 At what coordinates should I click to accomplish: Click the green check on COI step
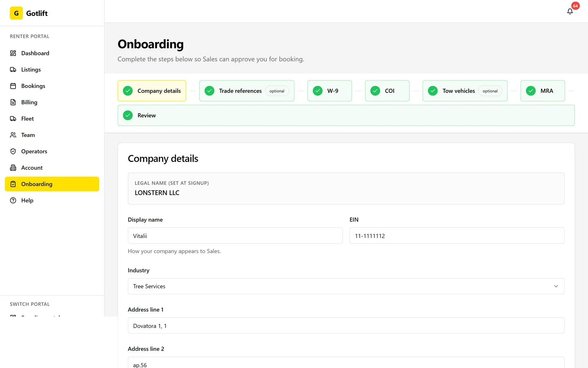point(375,91)
